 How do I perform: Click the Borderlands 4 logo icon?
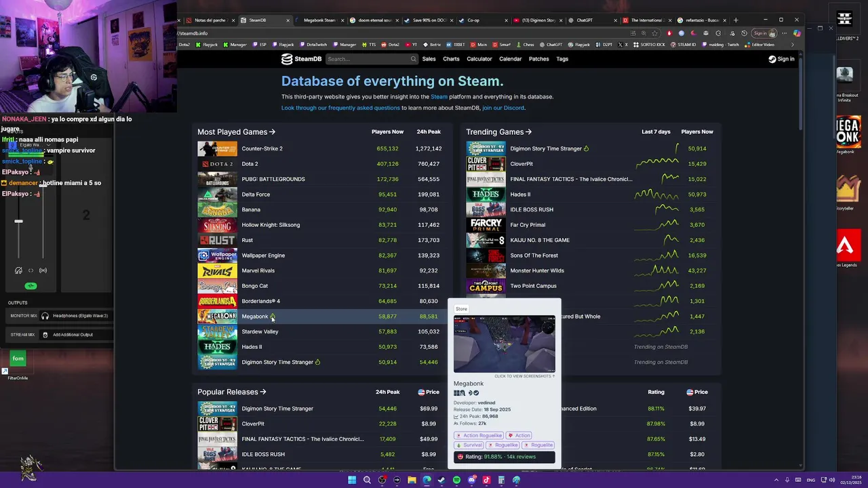coord(217,301)
